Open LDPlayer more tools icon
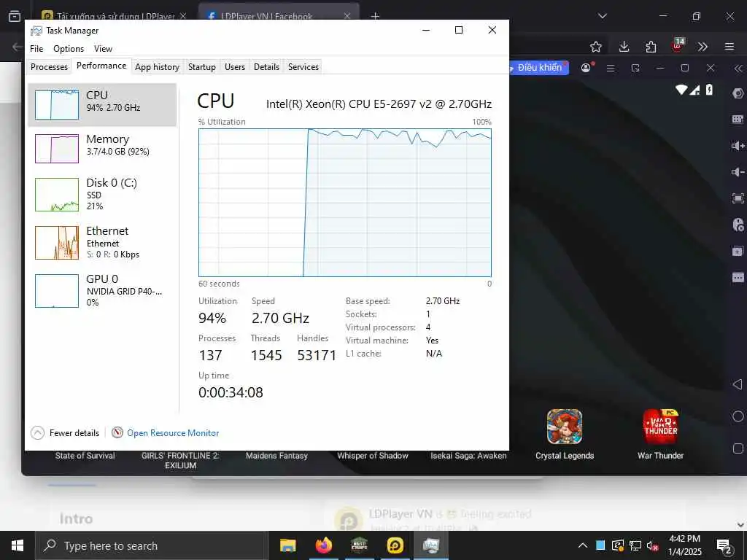This screenshot has height=560, width=747. pos(738,277)
